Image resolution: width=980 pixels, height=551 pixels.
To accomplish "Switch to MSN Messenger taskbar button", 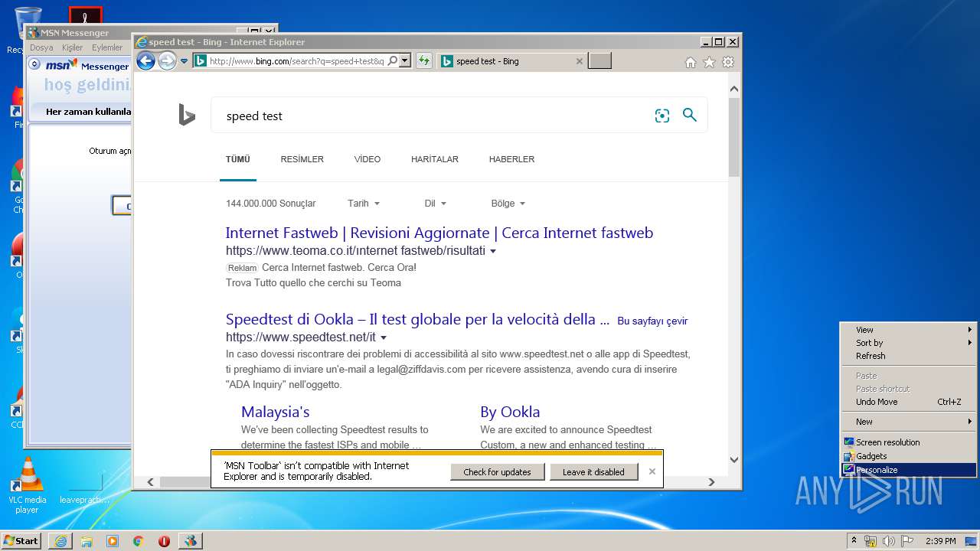I will tap(191, 541).
